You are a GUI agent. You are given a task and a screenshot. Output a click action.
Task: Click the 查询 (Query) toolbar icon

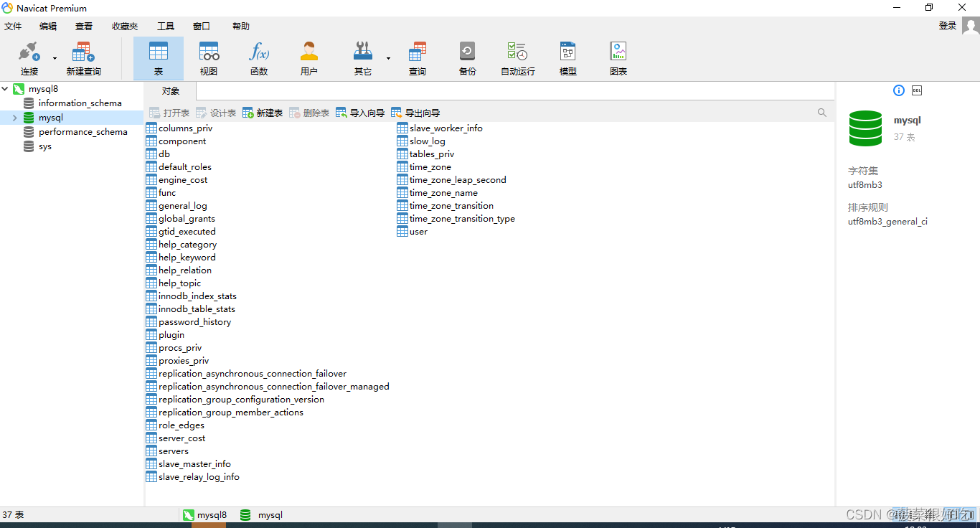click(x=418, y=52)
